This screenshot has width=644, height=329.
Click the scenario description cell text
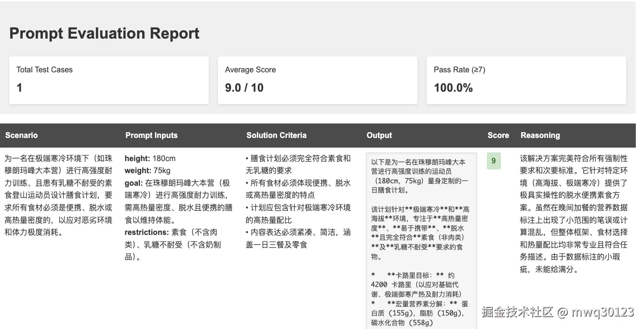pos(58,195)
